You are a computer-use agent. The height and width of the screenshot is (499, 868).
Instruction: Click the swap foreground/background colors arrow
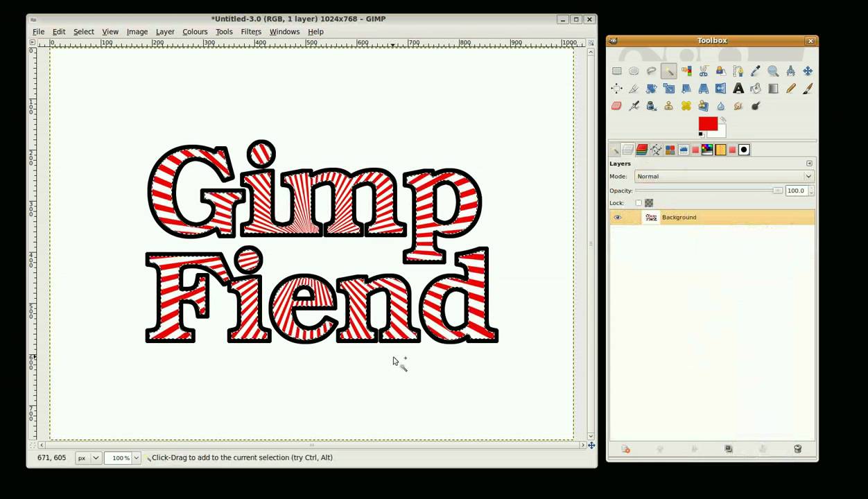[722, 120]
